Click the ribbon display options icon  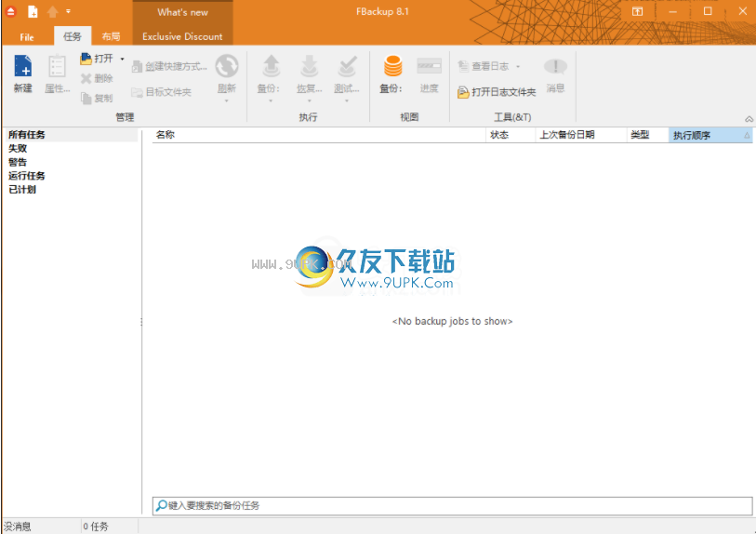[x=637, y=11]
